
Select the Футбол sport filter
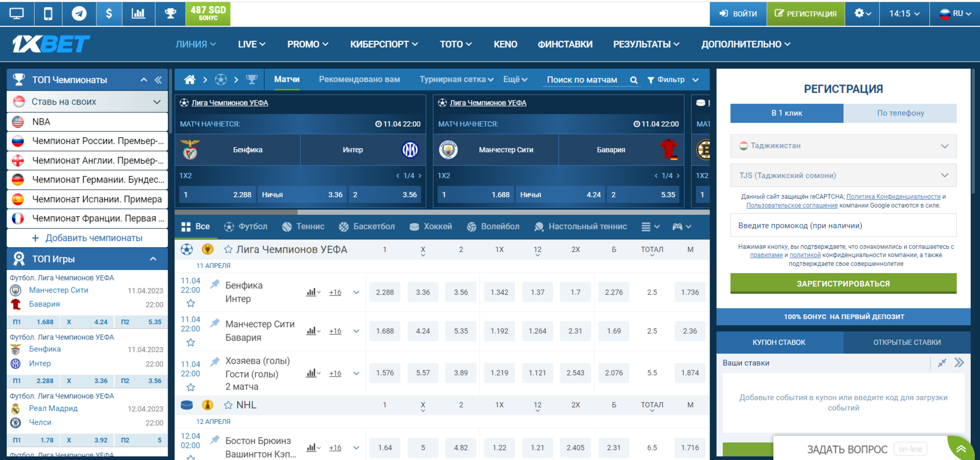246,227
